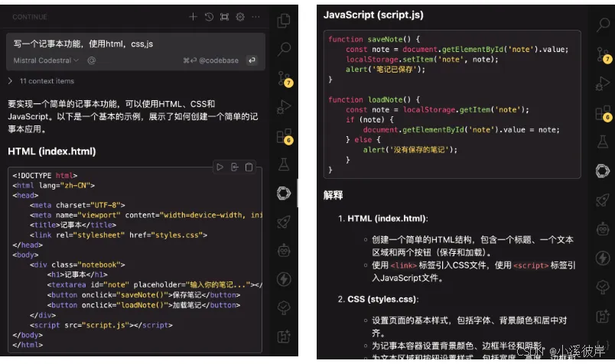615x364 pixels.
Task: Click robot icon in right screenshot activity bar
Action: pyautogui.click(x=603, y=229)
